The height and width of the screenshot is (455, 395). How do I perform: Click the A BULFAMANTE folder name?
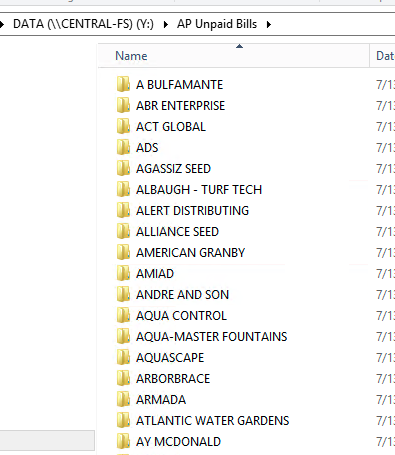click(179, 85)
